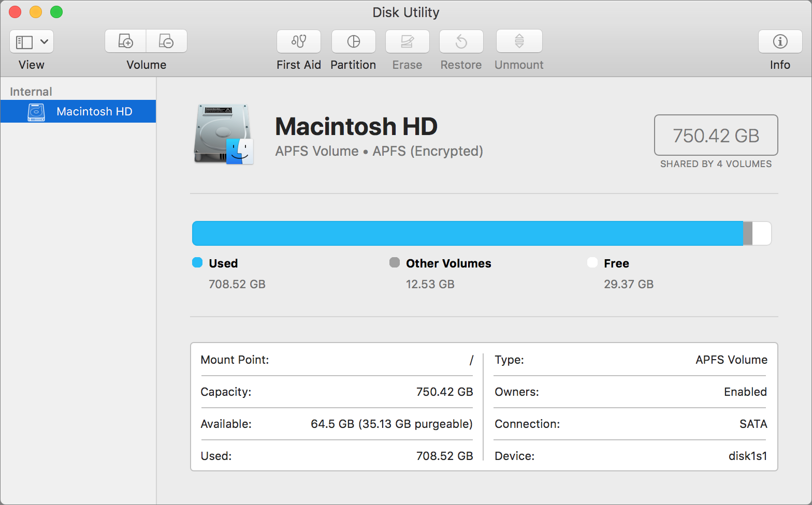Click the Used legend label

click(223, 263)
